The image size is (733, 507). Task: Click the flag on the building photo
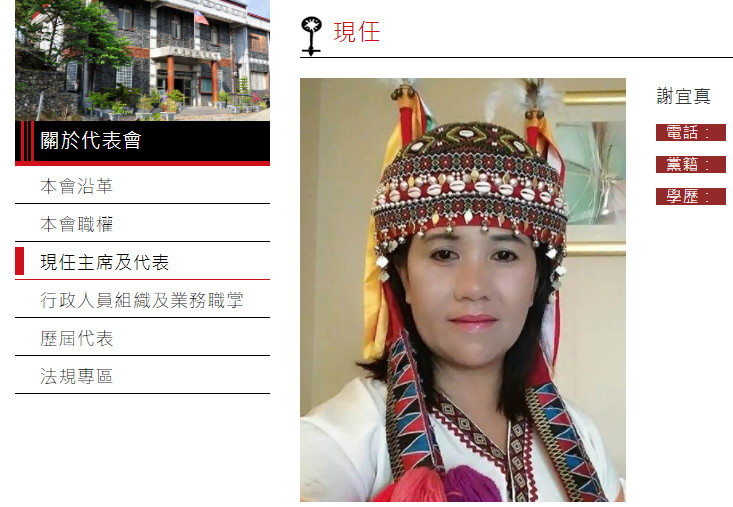pos(201,17)
